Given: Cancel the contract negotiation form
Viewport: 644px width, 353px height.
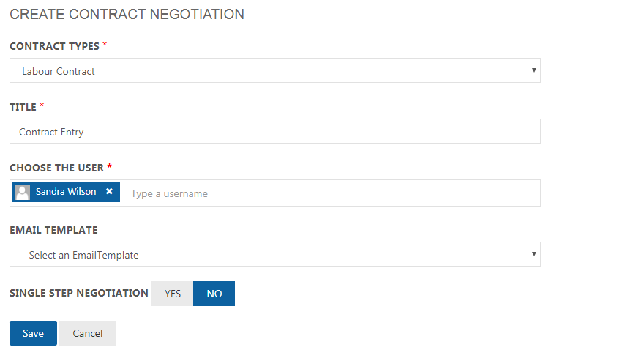Looking at the screenshot, I should (88, 333).
